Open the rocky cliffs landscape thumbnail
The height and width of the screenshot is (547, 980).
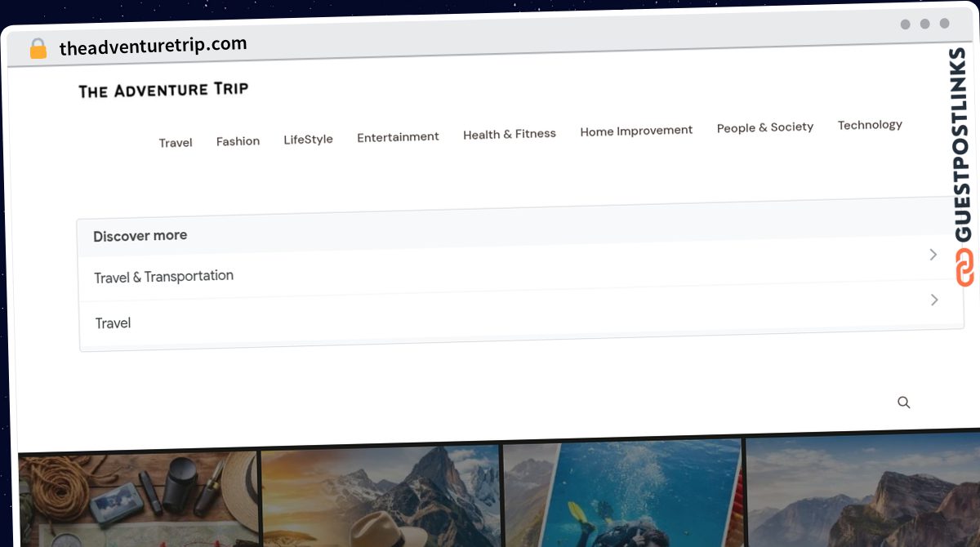(863, 490)
